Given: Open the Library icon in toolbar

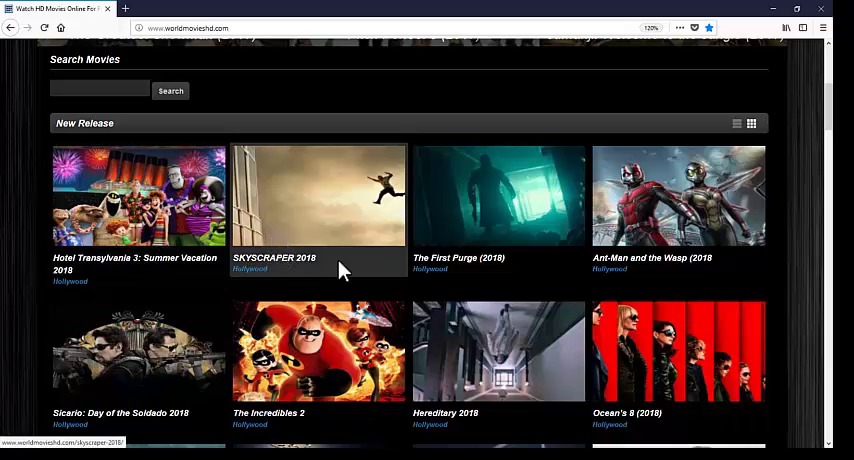Looking at the screenshot, I should (x=787, y=28).
